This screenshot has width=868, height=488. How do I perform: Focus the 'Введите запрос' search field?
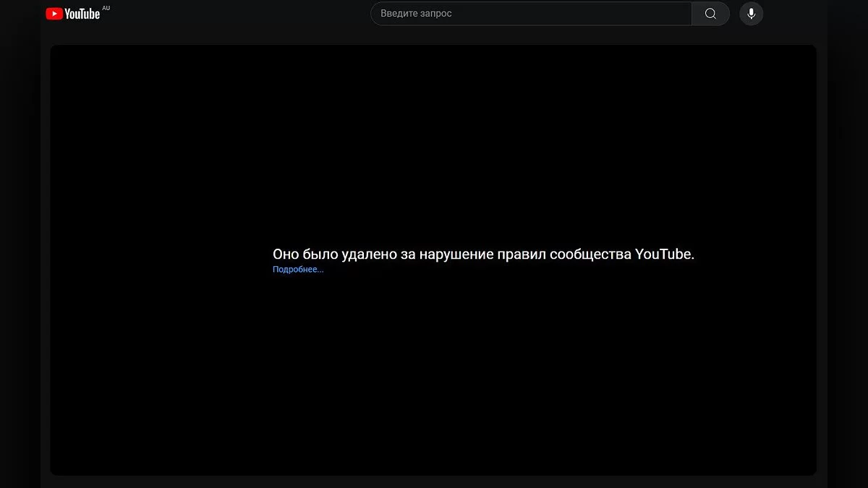(x=532, y=13)
